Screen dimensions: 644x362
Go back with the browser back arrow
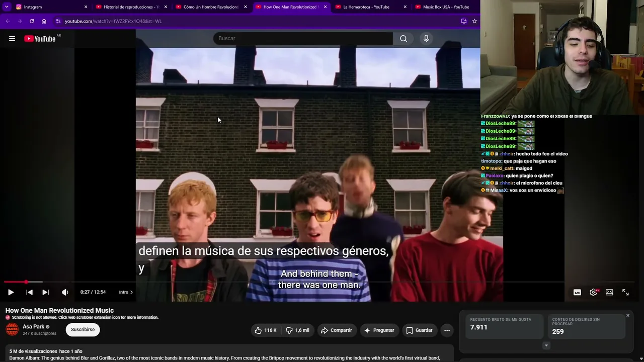point(8,21)
